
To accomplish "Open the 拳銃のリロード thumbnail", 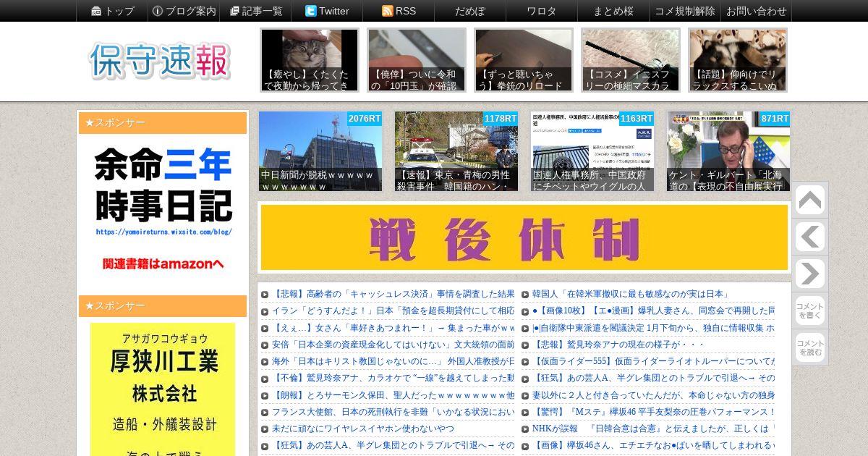I will pos(524,60).
